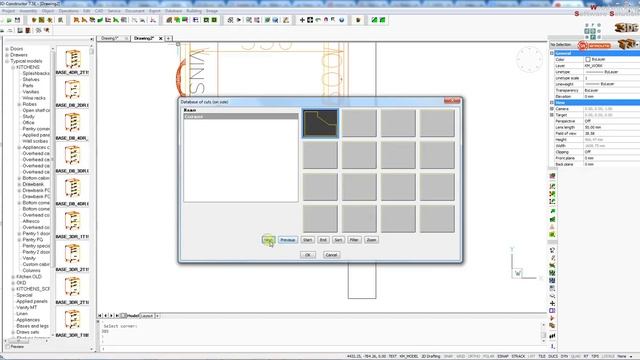Click the globe icon in top toolbar
This screenshot has width=640, height=360.
[342, 20]
